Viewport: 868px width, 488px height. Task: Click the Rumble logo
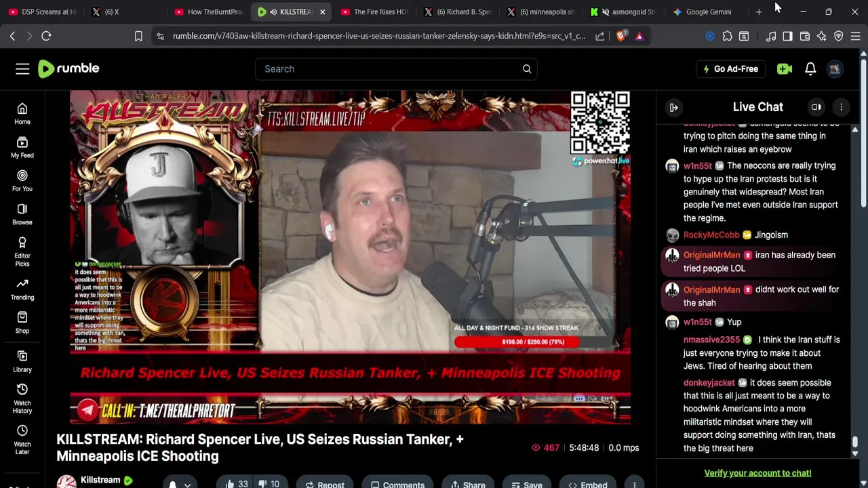pos(68,68)
